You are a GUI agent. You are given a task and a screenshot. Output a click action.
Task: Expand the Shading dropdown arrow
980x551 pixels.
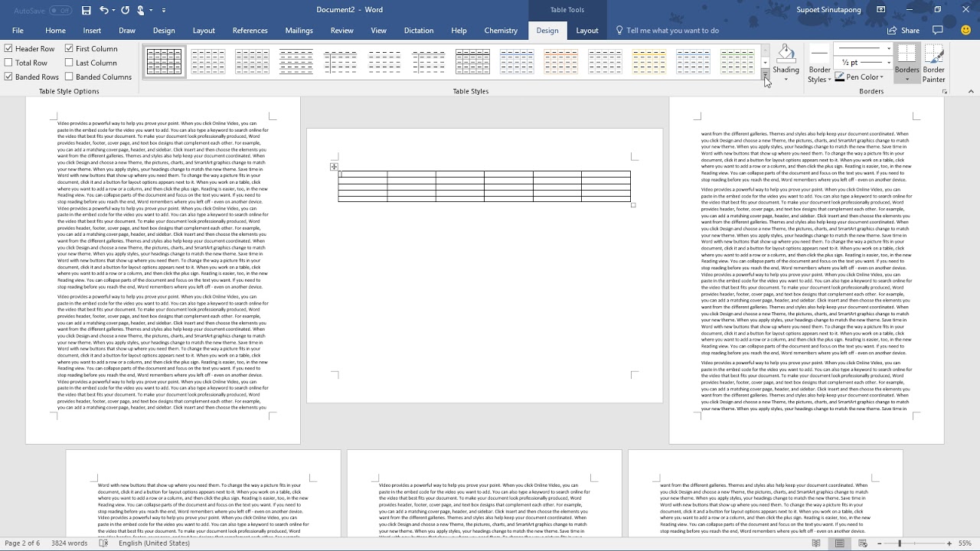(786, 79)
